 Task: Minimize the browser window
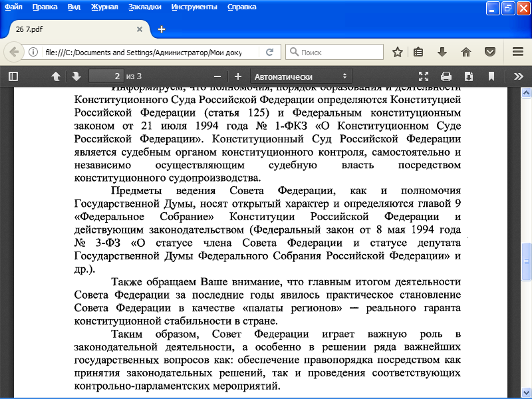point(493,8)
